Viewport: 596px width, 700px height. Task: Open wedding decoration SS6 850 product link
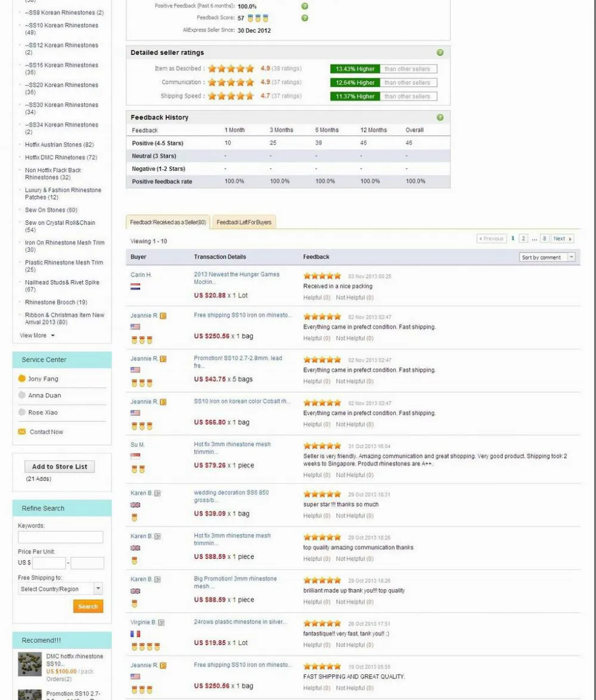coord(231,496)
